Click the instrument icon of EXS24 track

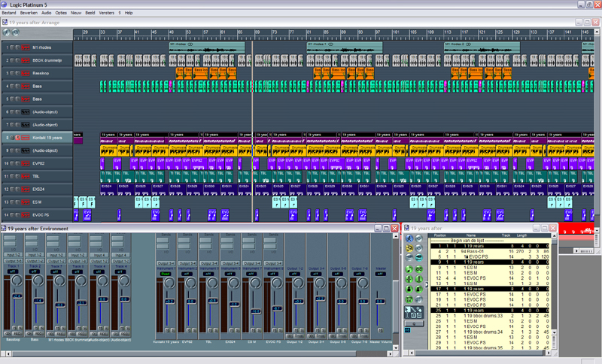(26, 189)
